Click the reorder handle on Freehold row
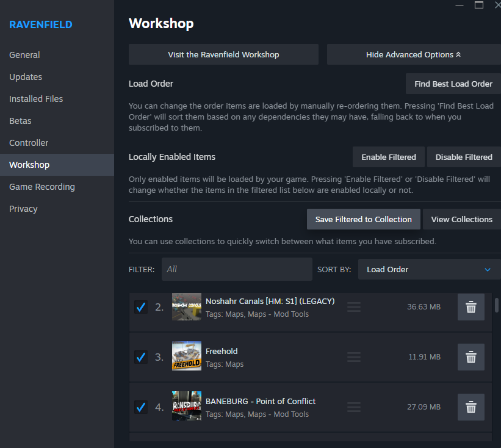Screen dimensions: 501x448 click(x=354, y=357)
